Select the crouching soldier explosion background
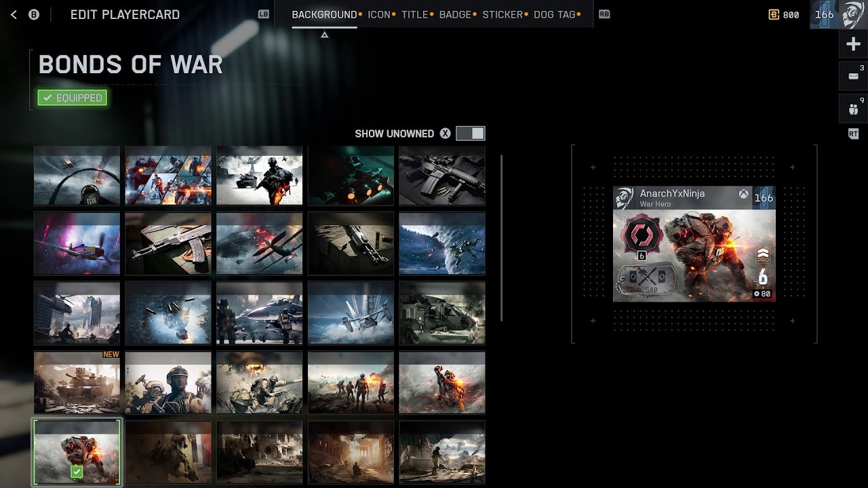This screenshot has width=868, height=488. [x=259, y=382]
